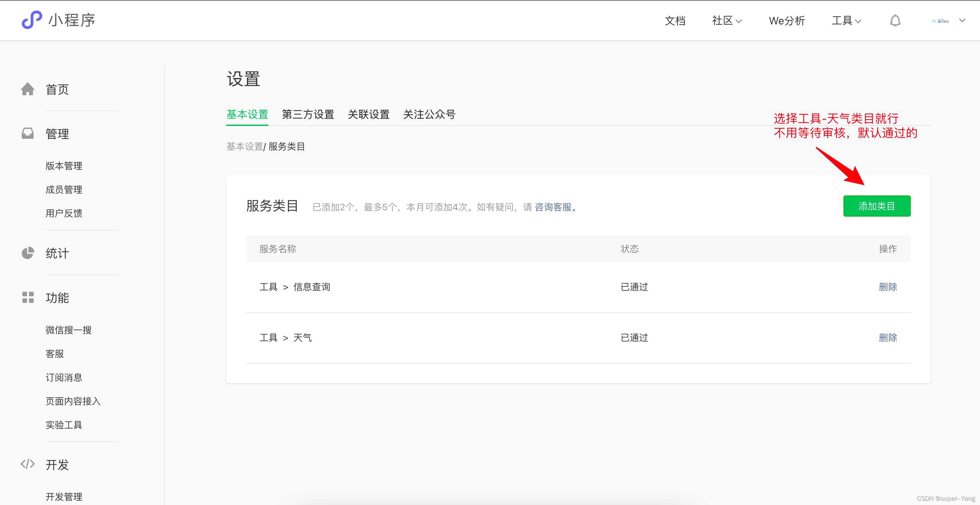The height and width of the screenshot is (505, 980).
Task: Open the 咨询客服 link
Action: (x=553, y=207)
